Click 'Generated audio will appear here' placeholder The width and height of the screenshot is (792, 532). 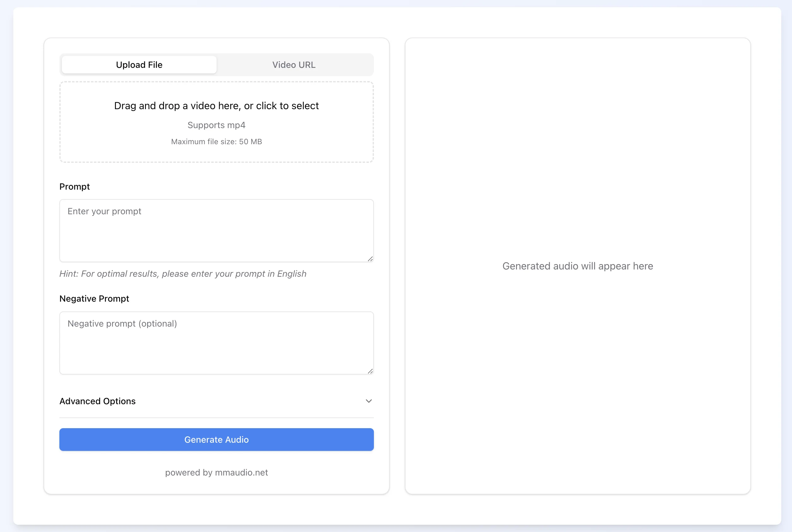pos(578,266)
